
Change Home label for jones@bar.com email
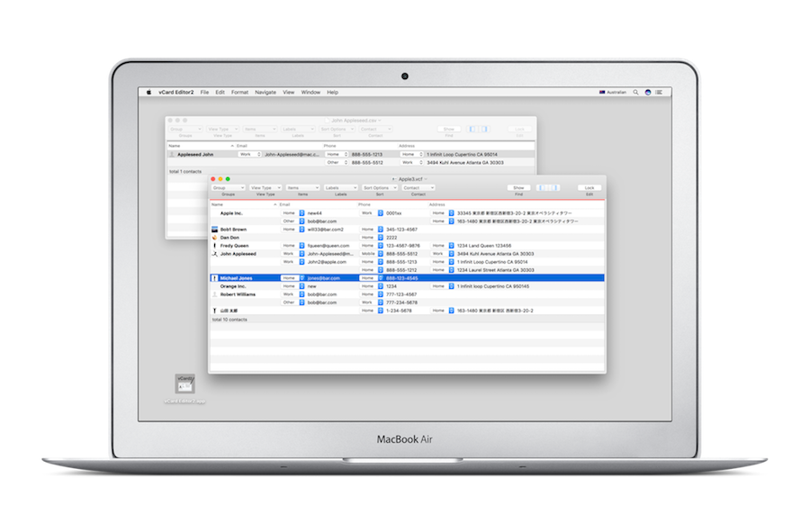coord(293,278)
